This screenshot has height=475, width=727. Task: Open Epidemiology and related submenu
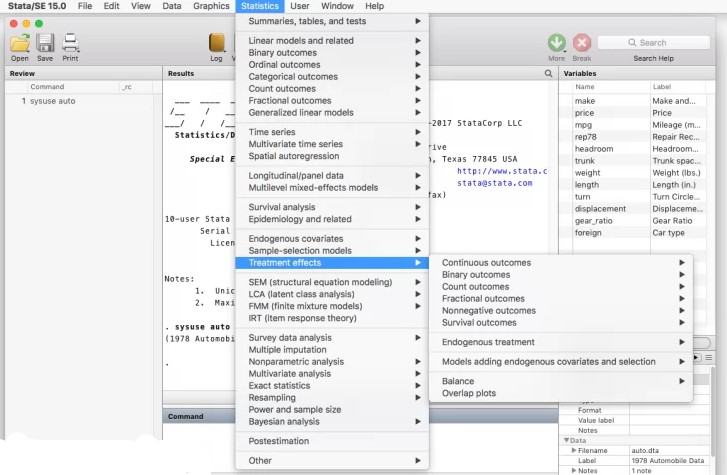332,219
